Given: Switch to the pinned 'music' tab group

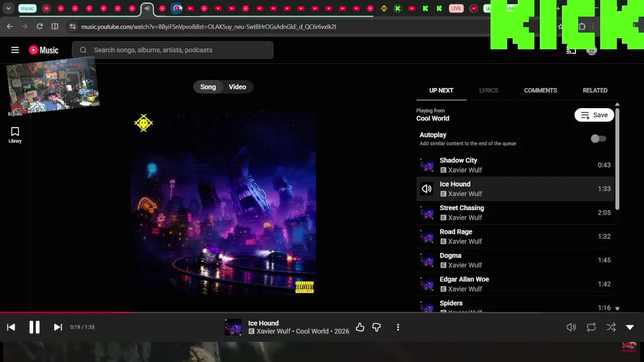Looking at the screenshot, I should [27, 8].
